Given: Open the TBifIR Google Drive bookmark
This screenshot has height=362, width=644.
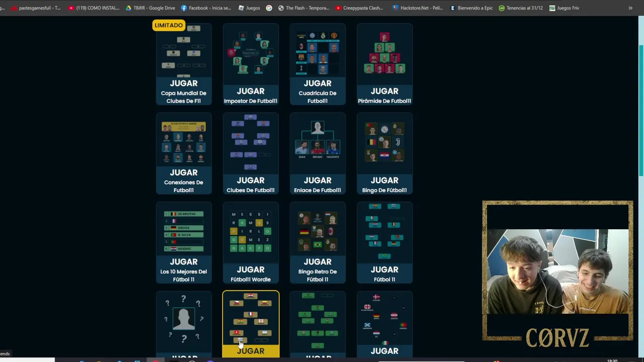Looking at the screenshot, I should pyautogui.click(x=150, y=8).
